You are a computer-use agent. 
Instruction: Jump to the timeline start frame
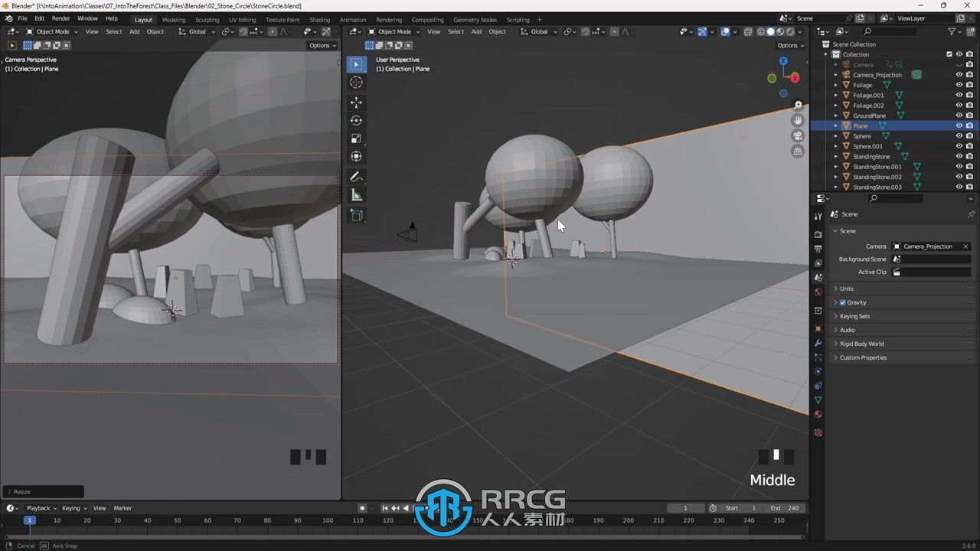(x=385, y=508)
